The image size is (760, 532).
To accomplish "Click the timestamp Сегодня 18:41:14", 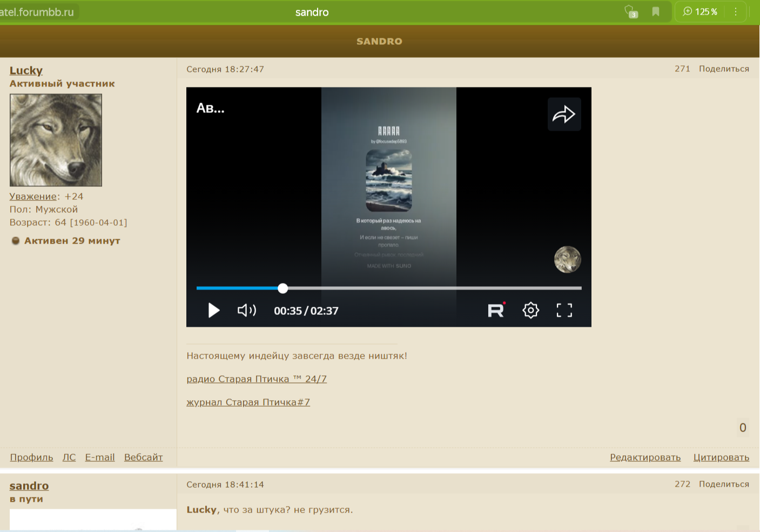I will (225, 484).
